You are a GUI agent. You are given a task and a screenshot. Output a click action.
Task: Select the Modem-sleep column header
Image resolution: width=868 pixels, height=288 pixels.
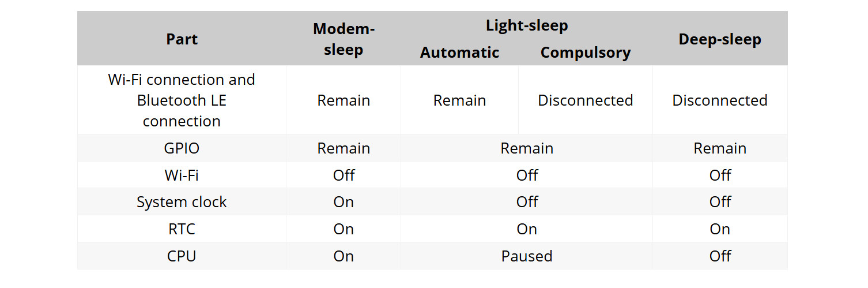(344, 39)
